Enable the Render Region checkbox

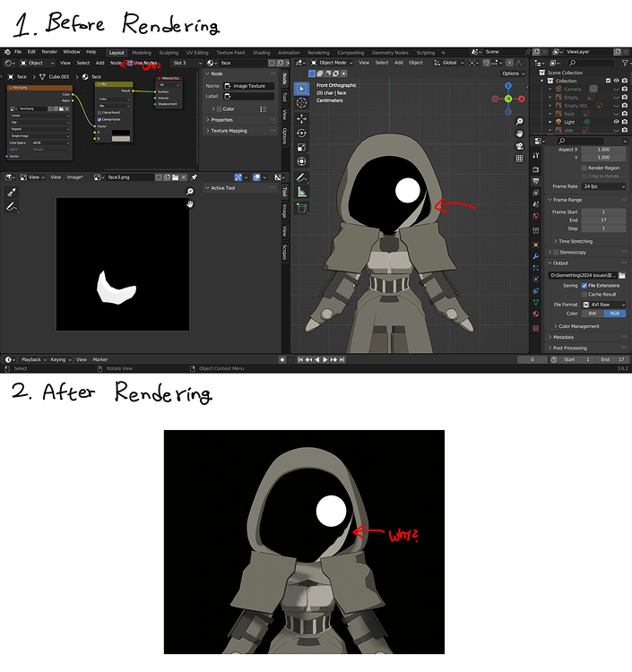[x=584, y=168]
